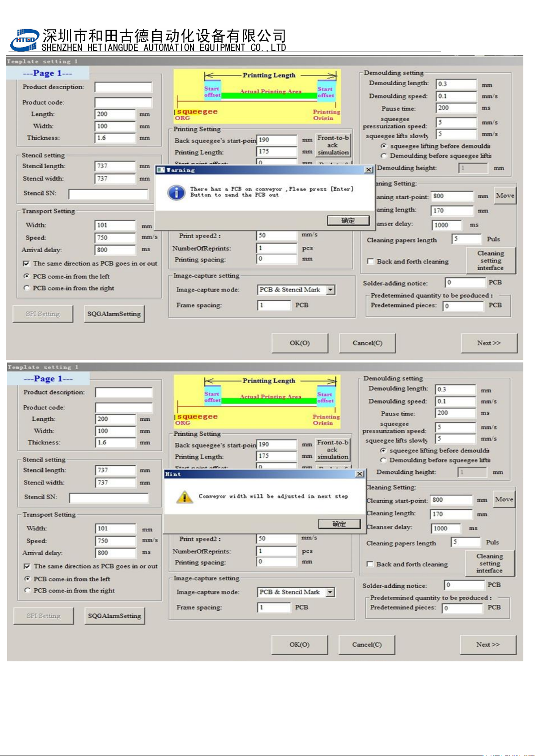Click Back squeegee's start-point field 190, Hint screenshot
The width and height of the screenshot is (535, 756).
pyautogui.click(x=276, y=445)
